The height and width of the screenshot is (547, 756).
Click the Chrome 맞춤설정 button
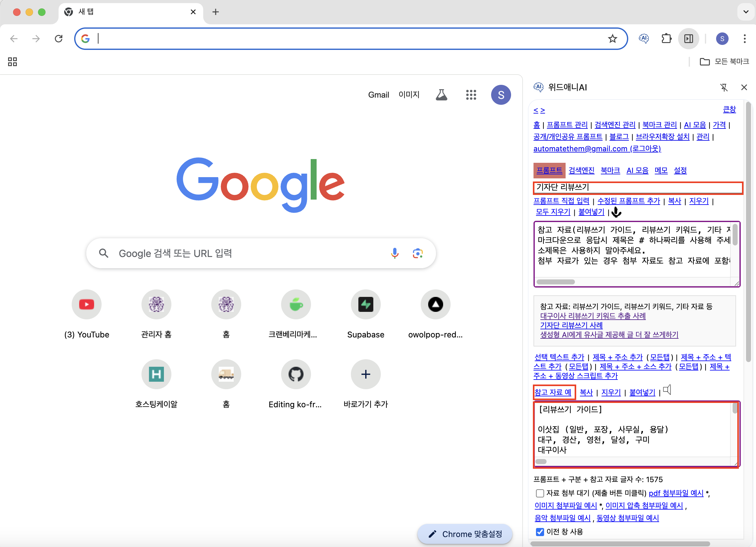tap(465, 534)
